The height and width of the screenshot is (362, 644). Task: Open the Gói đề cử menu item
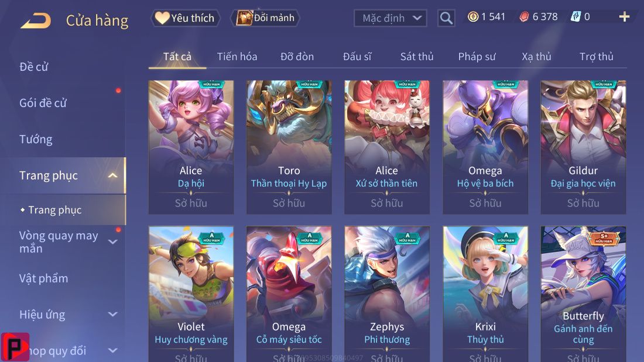43,103
